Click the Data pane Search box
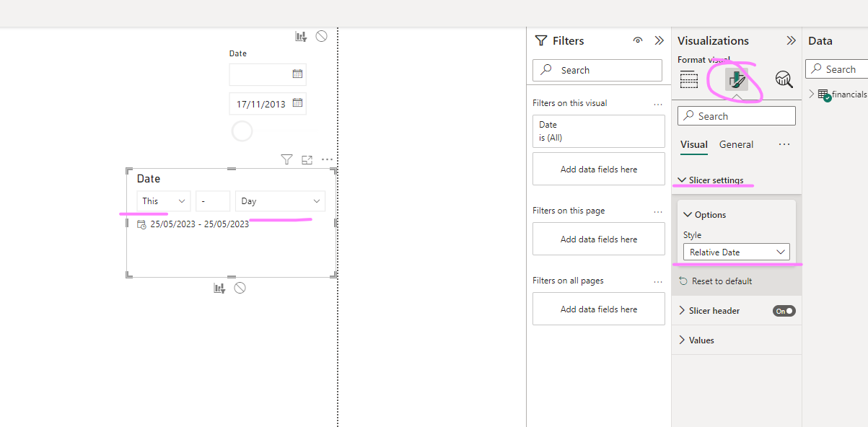Image resolution: width=868 pixels, height=427 pixels. (837, 69)
